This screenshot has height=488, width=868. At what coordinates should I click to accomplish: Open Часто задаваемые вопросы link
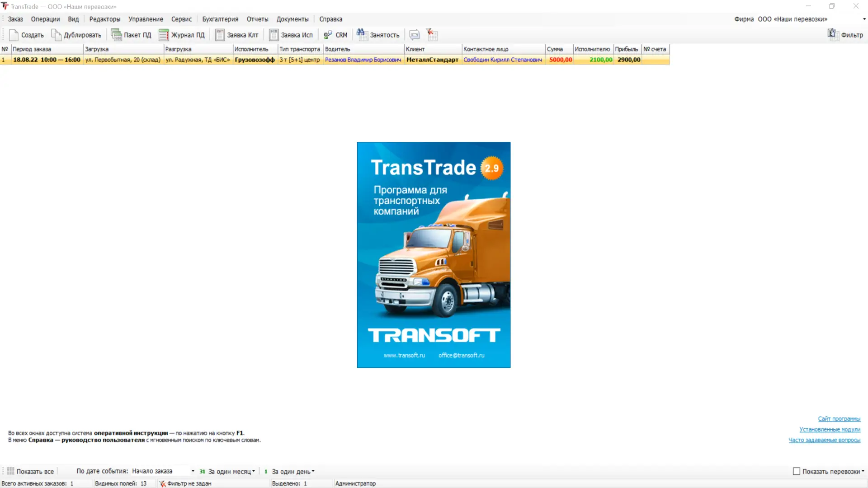click(x=824, y=440)
